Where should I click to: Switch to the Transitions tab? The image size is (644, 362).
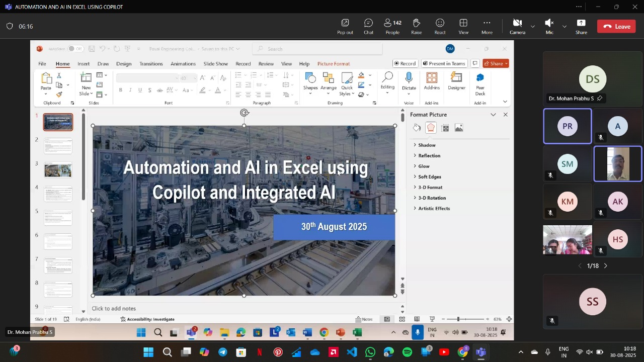click(151, 64)
